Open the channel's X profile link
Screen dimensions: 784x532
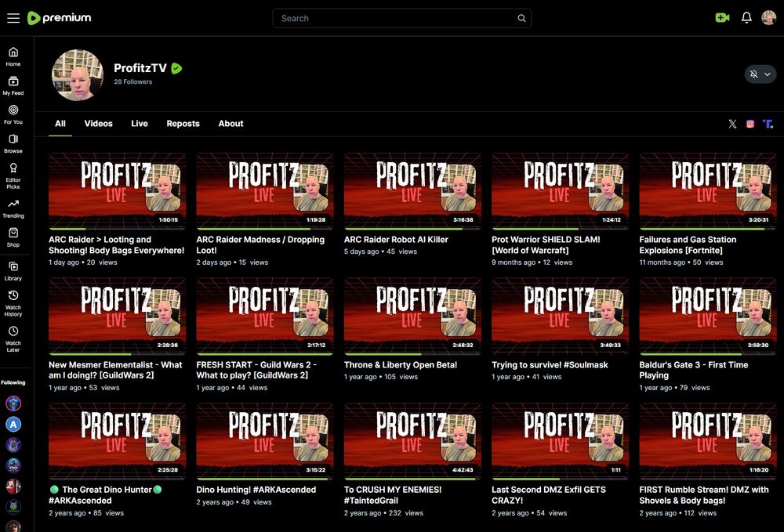732,124
